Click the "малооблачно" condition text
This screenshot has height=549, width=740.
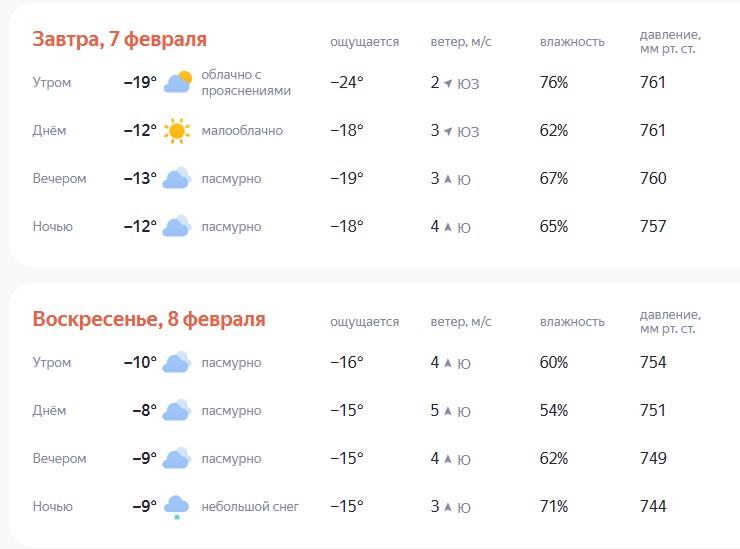(242, 131)
